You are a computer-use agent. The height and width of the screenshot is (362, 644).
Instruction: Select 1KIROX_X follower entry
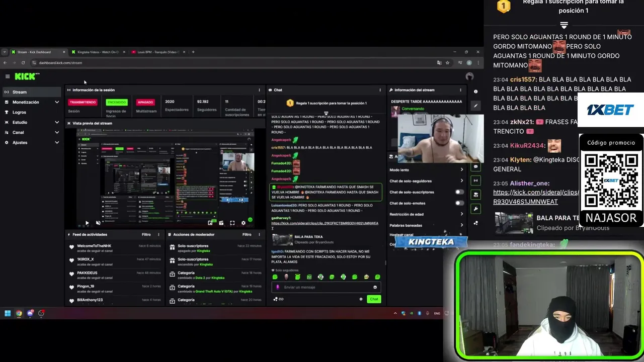pyautogui.click(x=115, y=261)
